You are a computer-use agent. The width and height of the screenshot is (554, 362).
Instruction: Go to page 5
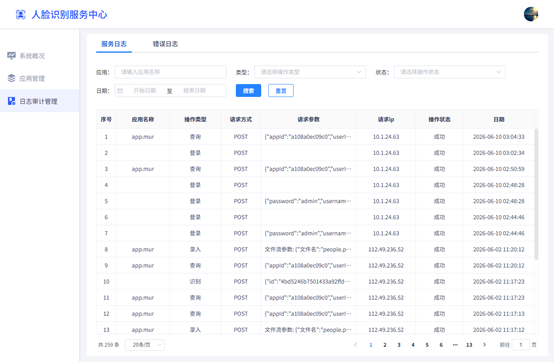pos(427,345)
